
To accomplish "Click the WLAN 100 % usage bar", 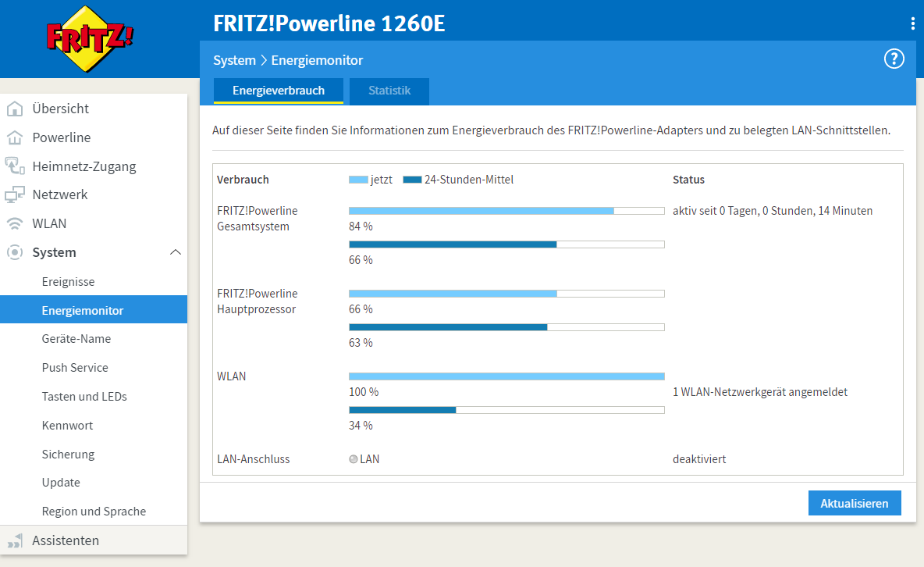I will coord(506,376).
